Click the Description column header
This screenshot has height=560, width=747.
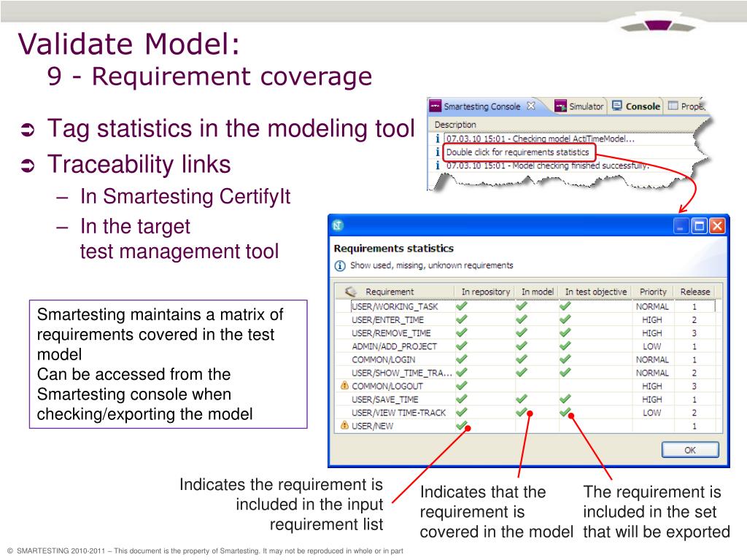click(x=455, y=125)
